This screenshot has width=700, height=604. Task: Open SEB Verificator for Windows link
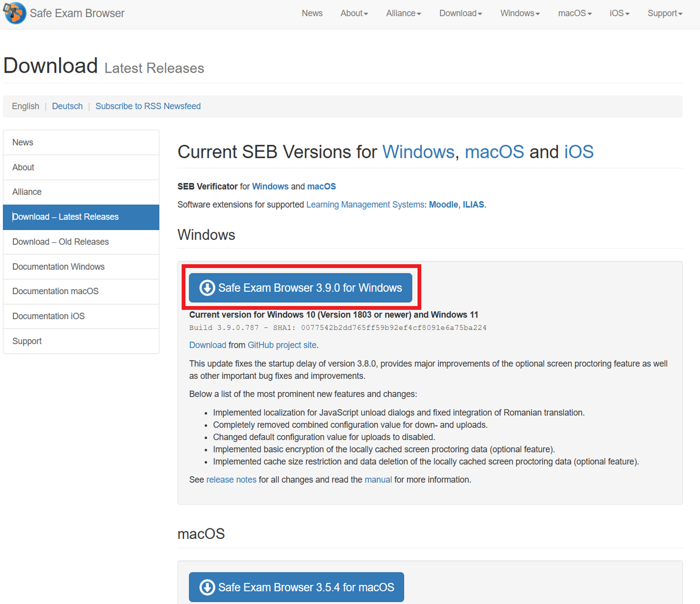click(x=270, y=186)
